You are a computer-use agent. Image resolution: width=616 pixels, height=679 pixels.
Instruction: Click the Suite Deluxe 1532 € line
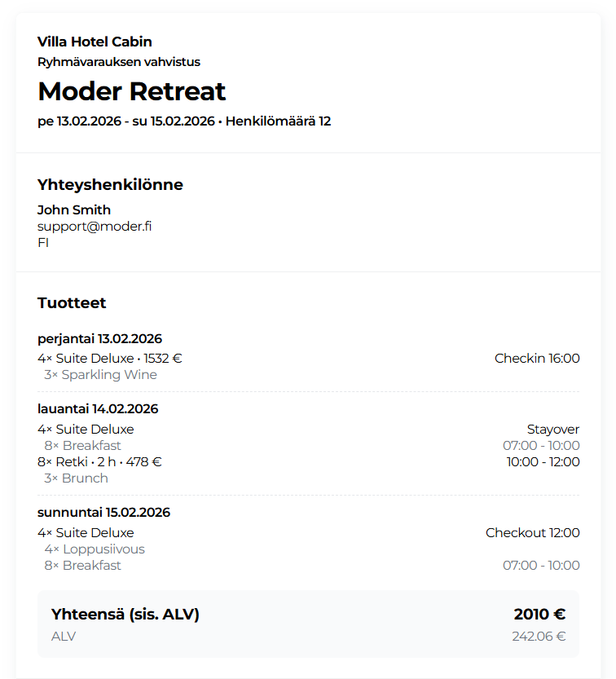(110, 358)
